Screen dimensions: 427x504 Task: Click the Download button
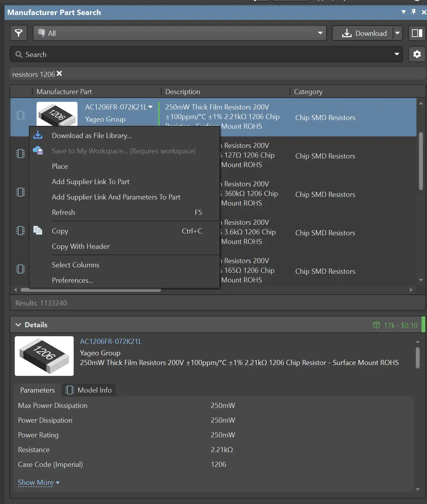pyautogui.click(x=364, y=33)
